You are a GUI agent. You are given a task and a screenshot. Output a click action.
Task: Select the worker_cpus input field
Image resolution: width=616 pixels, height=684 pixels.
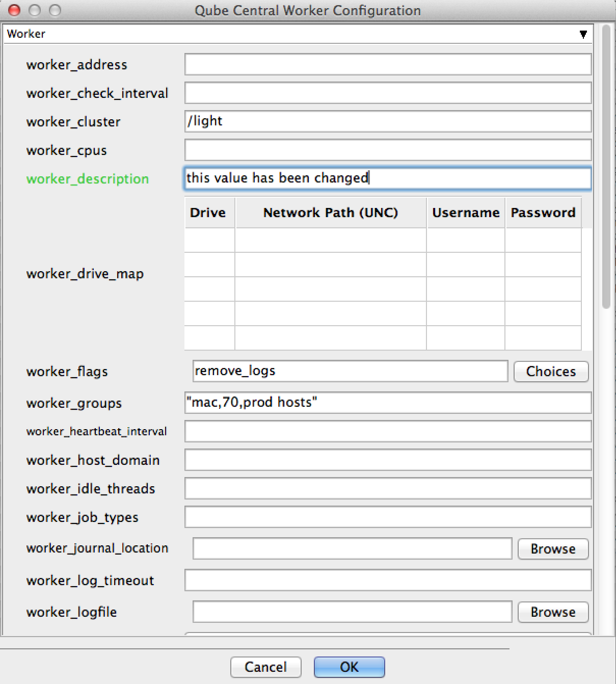click(x=387, y=150)
